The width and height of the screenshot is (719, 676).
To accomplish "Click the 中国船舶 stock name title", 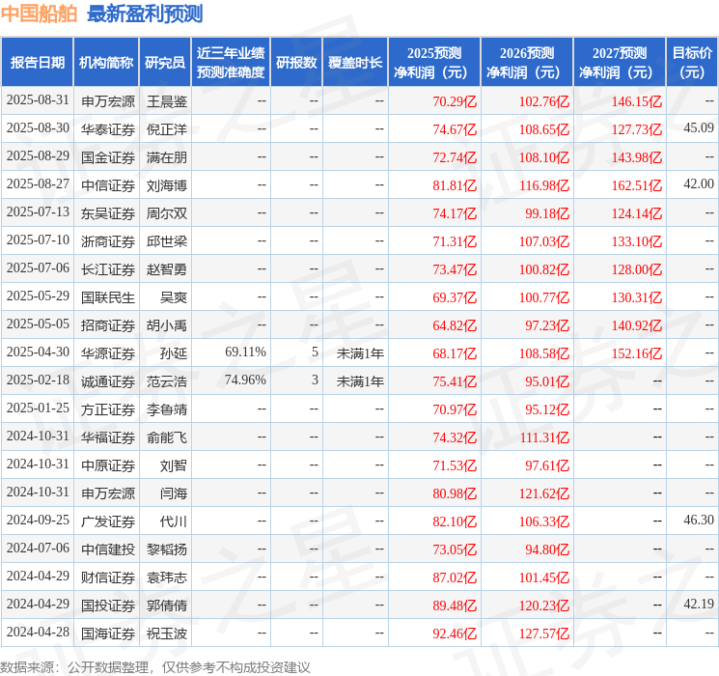I will (39, 14).
